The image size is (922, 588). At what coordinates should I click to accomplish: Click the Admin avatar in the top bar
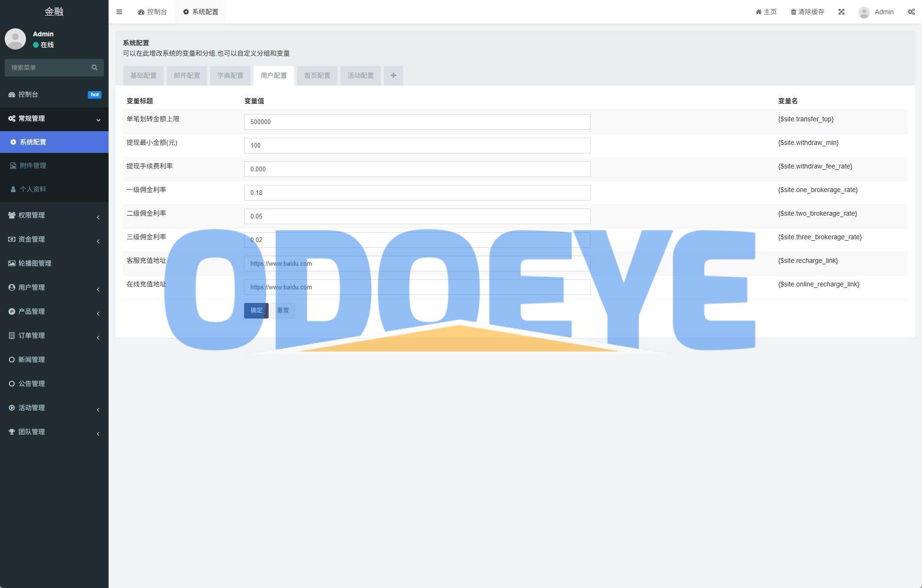click(x=864, y=12)
